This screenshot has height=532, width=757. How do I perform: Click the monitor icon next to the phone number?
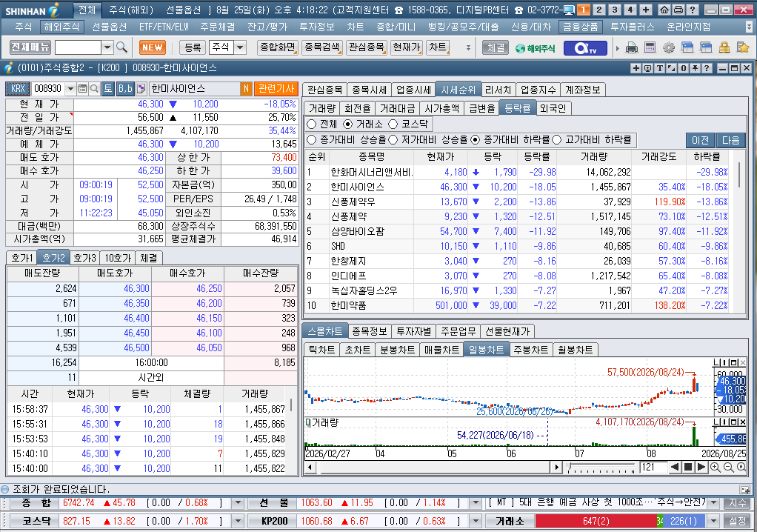569,10
